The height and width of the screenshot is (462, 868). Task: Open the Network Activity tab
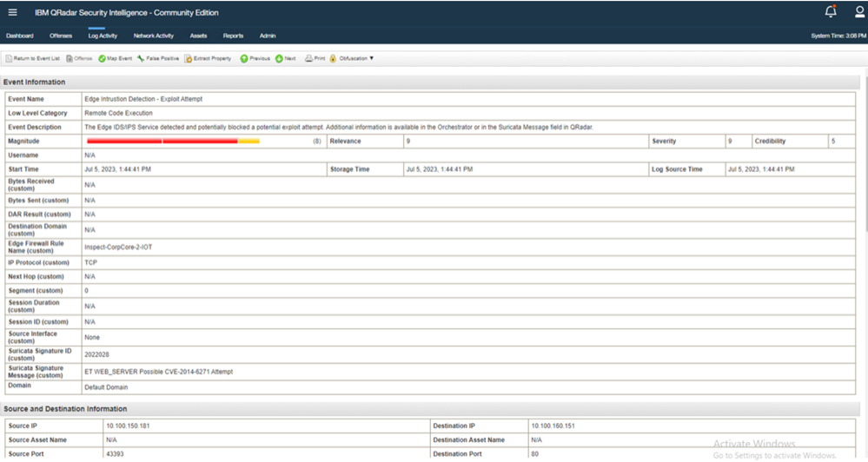tap(153, 36)
